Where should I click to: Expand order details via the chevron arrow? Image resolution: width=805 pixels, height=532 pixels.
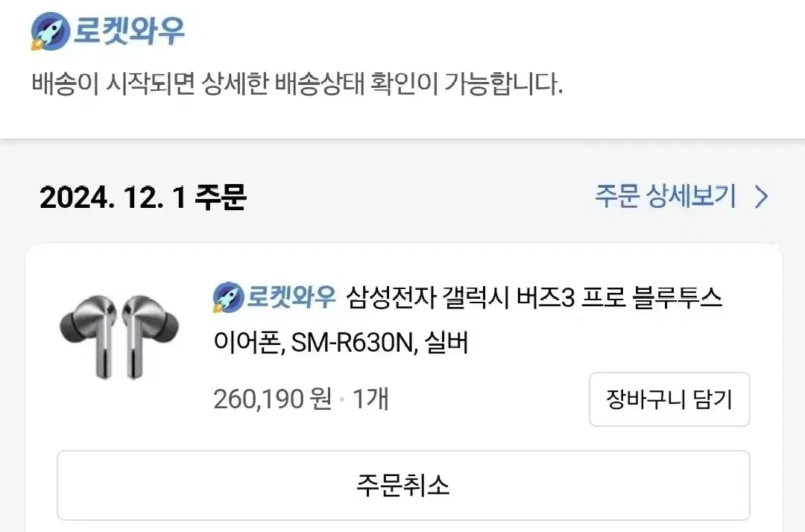pos(762,197)
